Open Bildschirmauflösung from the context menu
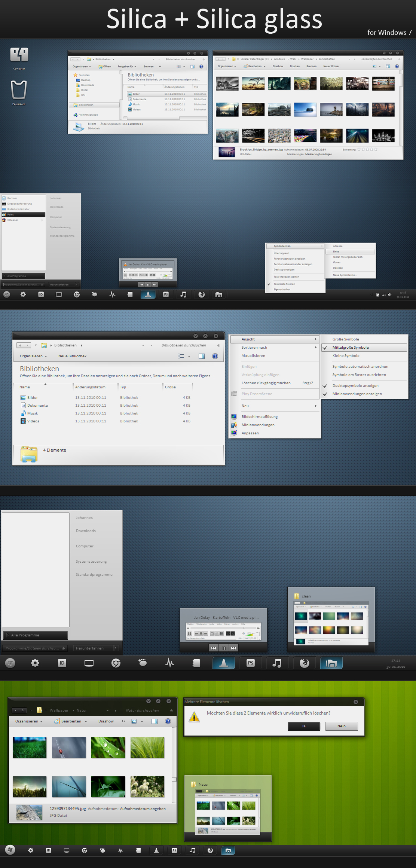This screenshot has height=868, width=416. (x=275, y=417)
